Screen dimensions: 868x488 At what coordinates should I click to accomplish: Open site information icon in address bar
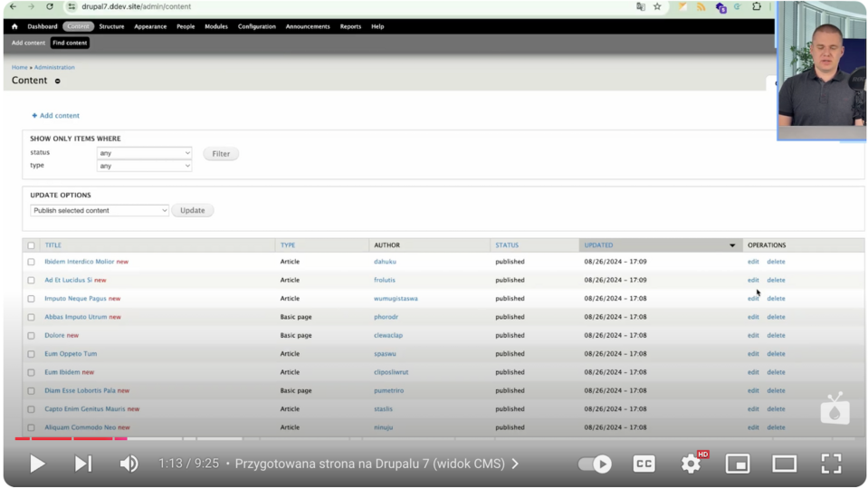(x=72, y=6)
